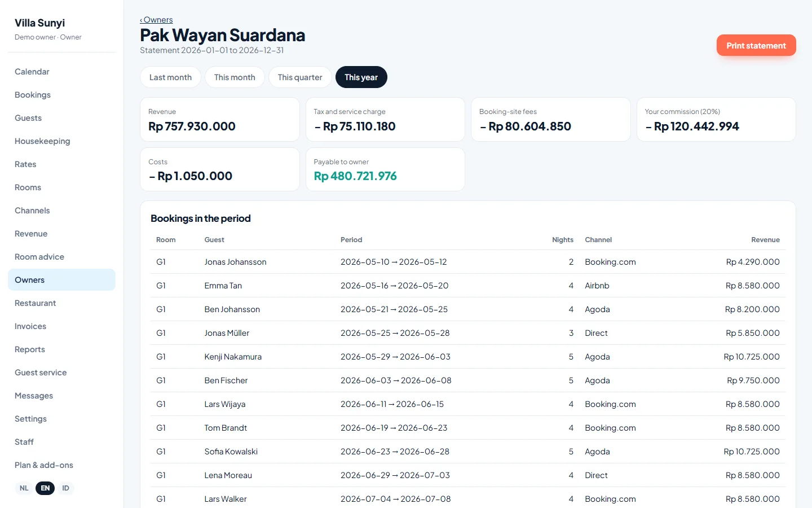812x508 pixels.
Task: Click the Nights column header
Action: (563, 240)
